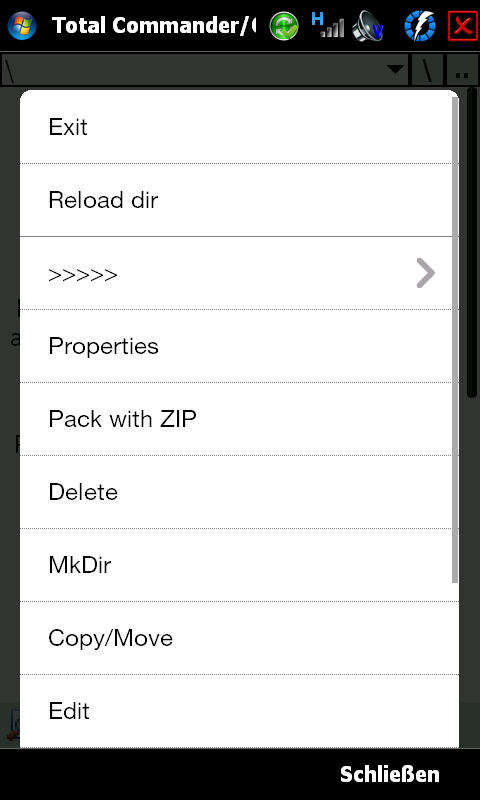Tap the speaker volume icon
This screenshot has height=800, width=480.
point(368,26)
